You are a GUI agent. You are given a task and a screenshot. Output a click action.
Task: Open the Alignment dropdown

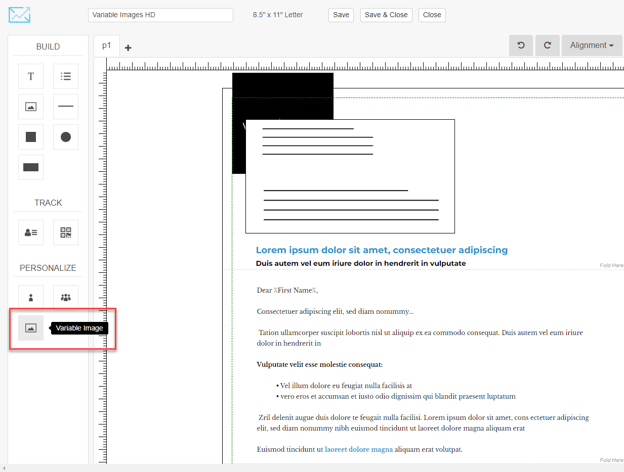(x=591, y=45)
